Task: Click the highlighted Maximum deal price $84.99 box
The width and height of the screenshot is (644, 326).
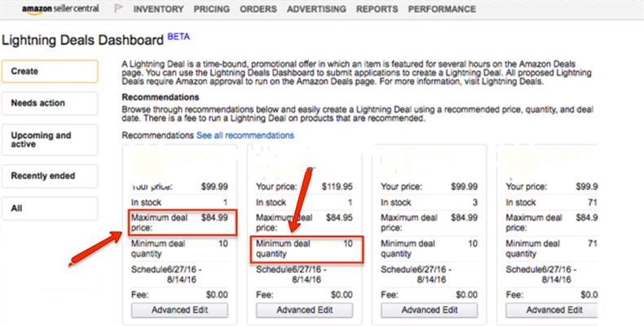Action: (183, 222)
